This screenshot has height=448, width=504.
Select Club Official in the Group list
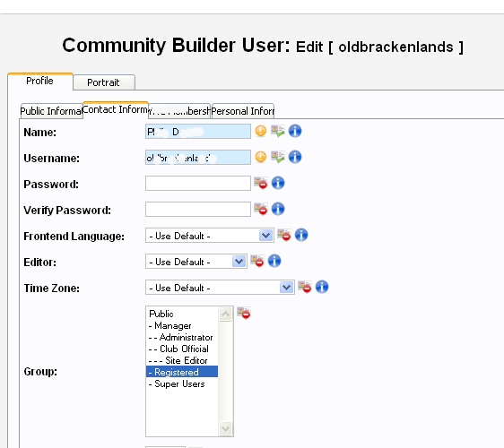pos(182,349)
